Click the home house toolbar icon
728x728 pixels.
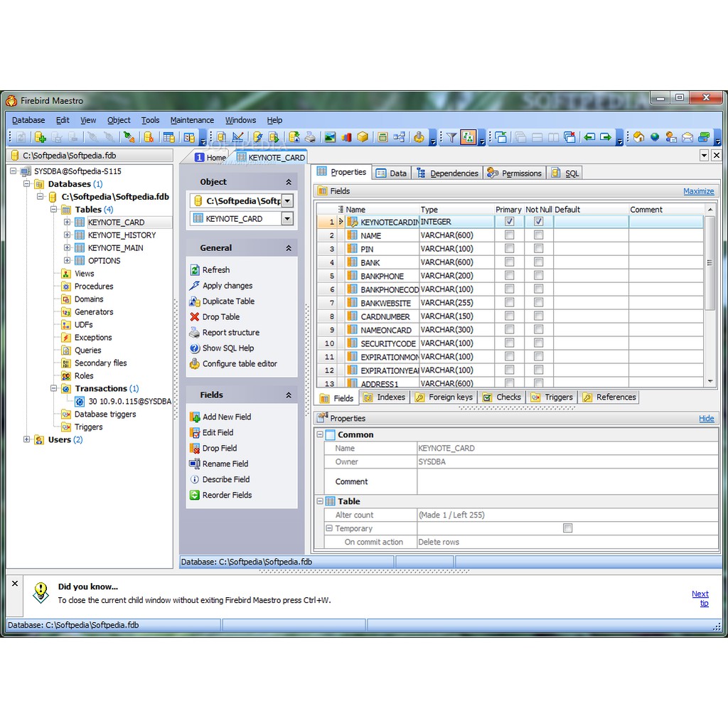639,137
